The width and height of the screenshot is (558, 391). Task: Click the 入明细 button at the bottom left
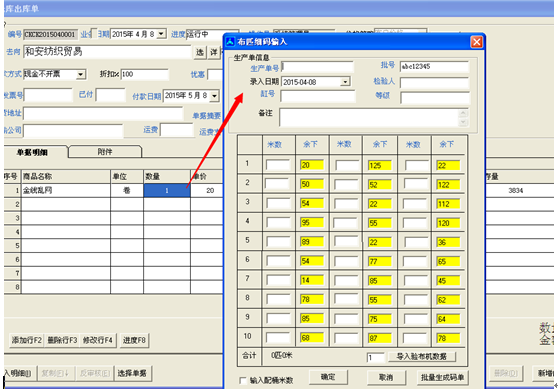coord(19,373)
